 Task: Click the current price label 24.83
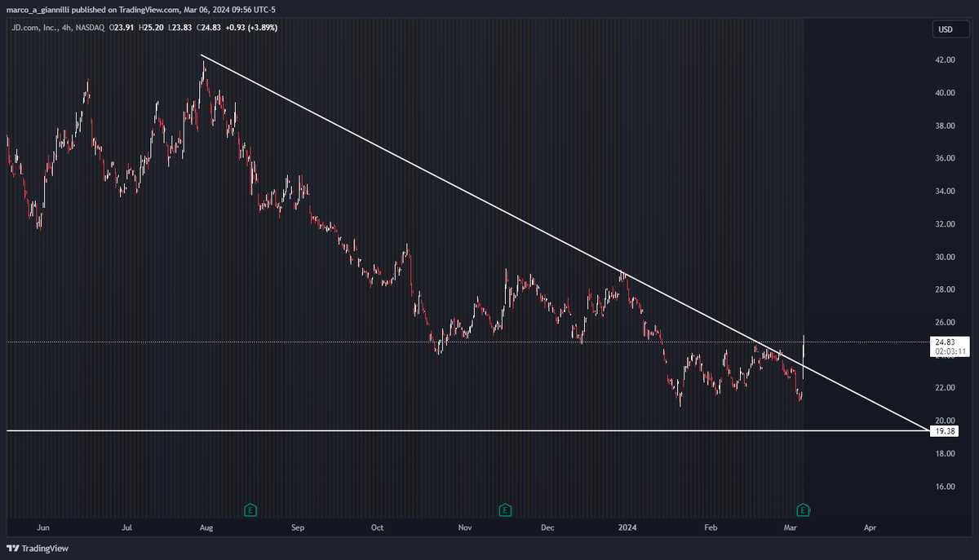(946, 342)
